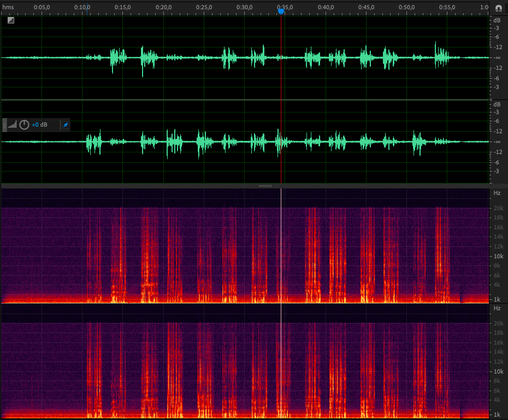Click the fade-in handle at waveform top-left
Screen dimensions: 508x420
pos(11,20)
